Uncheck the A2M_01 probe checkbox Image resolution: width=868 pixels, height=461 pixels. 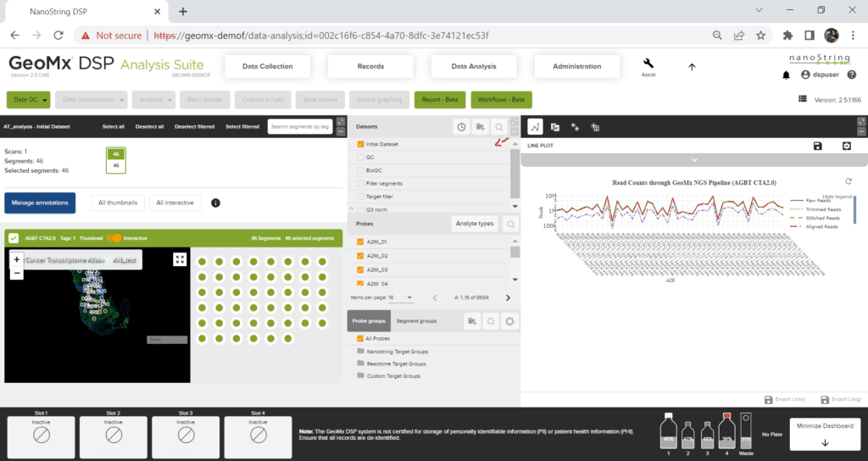coord(360,243)
